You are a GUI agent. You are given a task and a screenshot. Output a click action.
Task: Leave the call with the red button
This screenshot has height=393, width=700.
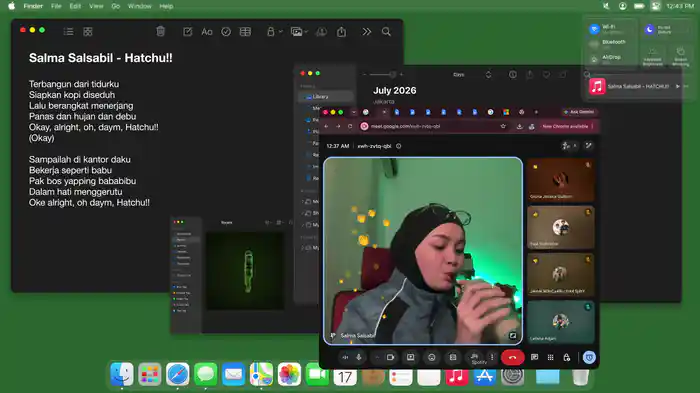coord(512,357)
